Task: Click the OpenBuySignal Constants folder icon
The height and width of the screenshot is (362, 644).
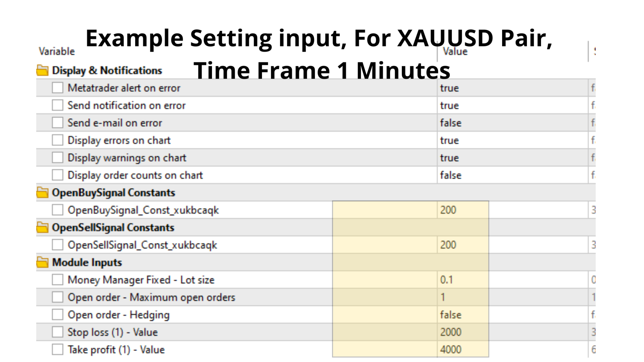Action: tap(42, 192)
